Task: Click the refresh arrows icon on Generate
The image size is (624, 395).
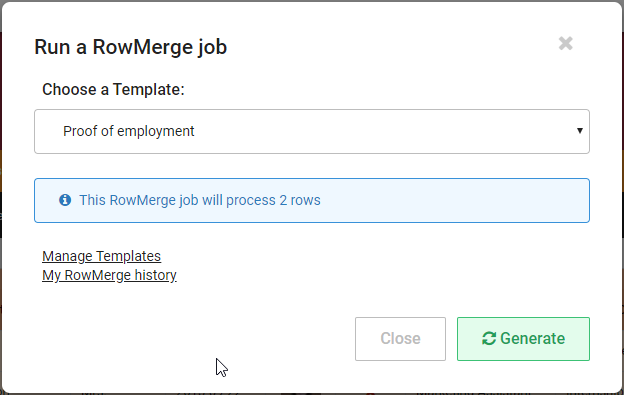Action: point(489,339)
